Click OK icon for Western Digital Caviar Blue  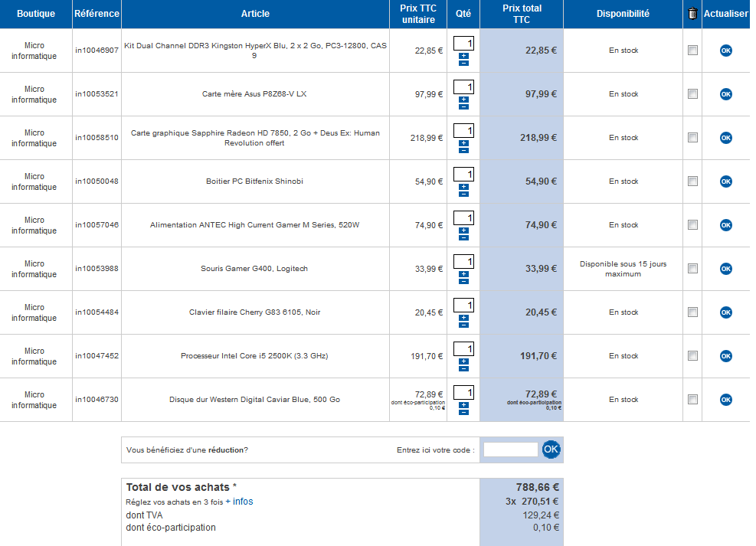click(725, 400)
